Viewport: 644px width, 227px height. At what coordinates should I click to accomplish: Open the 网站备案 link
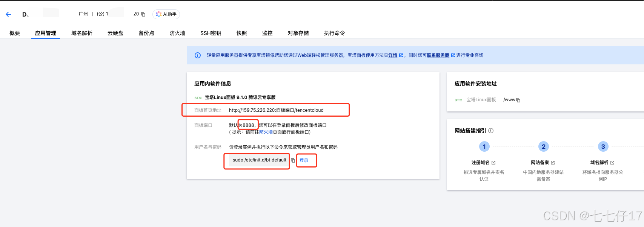click(x=543, y=163)
